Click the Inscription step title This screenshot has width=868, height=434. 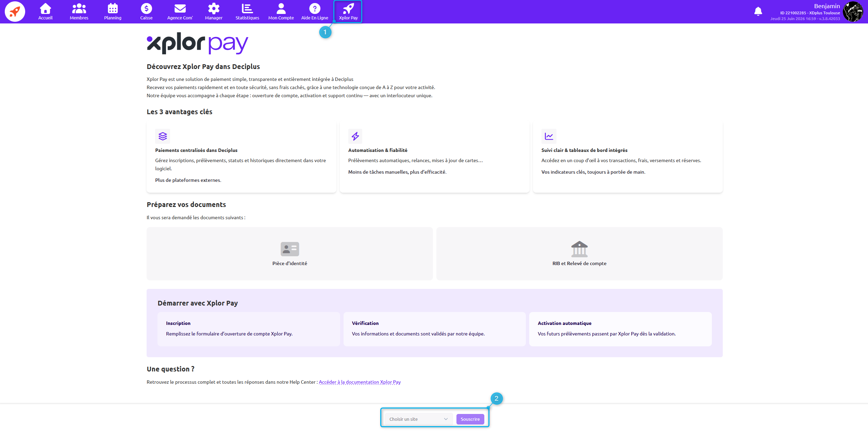tap(178, 323)
